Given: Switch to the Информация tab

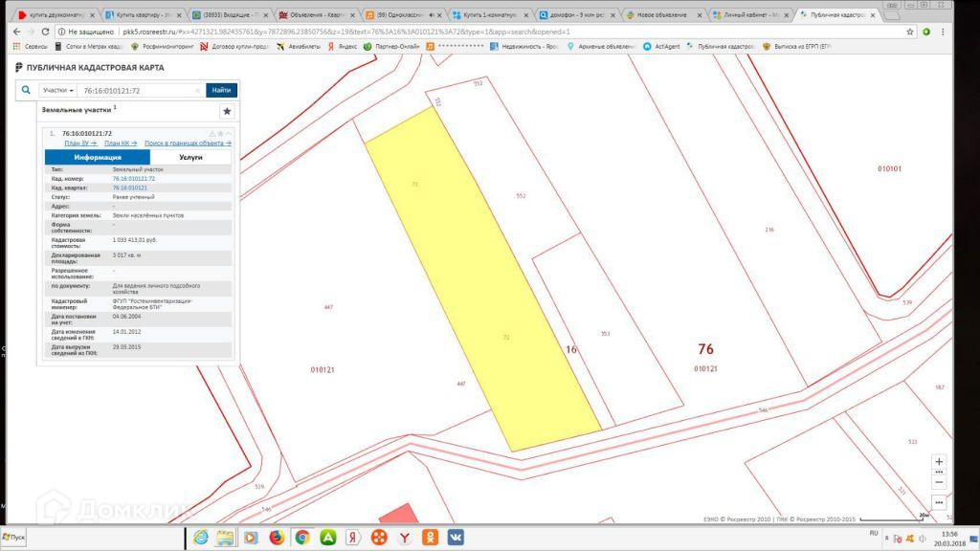Looking at the screenshot, I should (x=98, y=158).
